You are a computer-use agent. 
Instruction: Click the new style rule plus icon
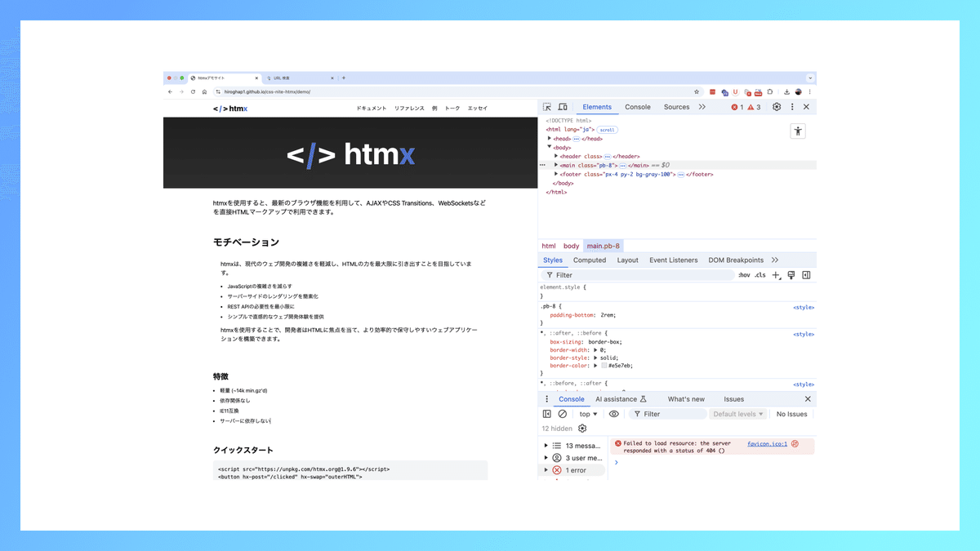click(x=776, y=275)
